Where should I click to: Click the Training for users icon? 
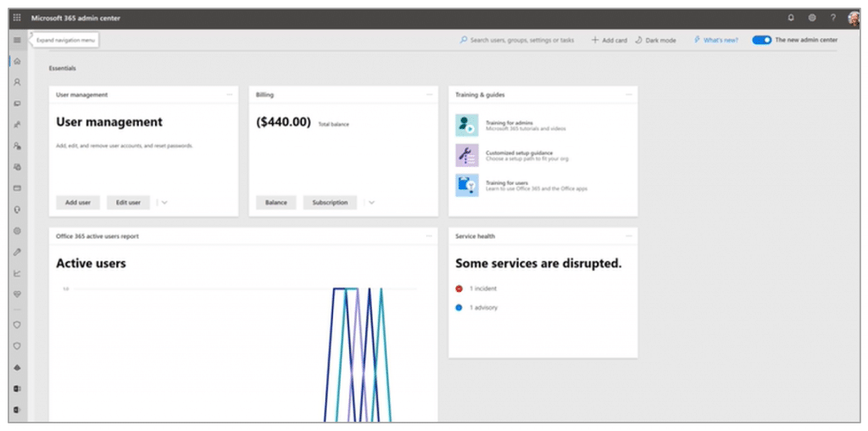(x=467, y=185)
